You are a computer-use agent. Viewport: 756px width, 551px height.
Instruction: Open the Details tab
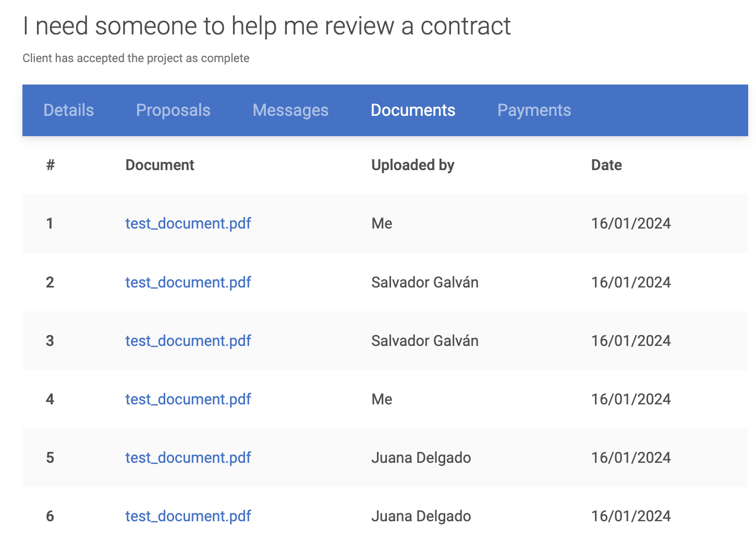coord(69,110)
